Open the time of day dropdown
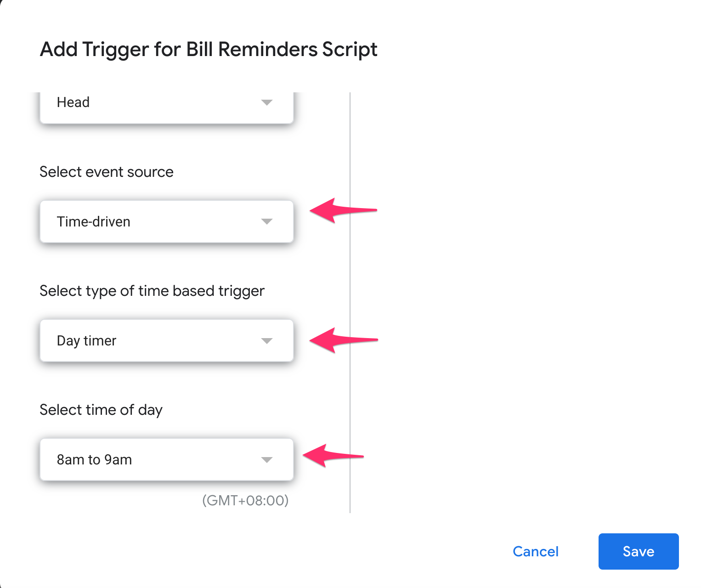The height and width of the screenshot is (588, 701). [x=167, y=459]
